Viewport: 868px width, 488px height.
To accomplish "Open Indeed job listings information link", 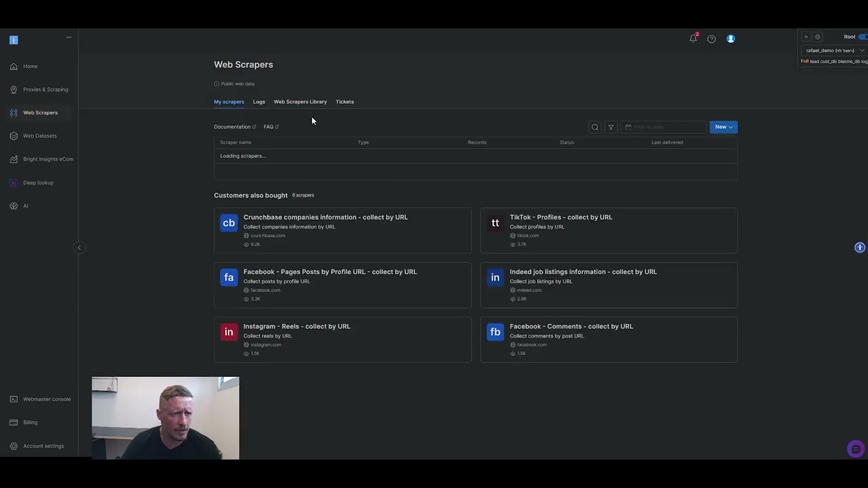I will (583, 272).
